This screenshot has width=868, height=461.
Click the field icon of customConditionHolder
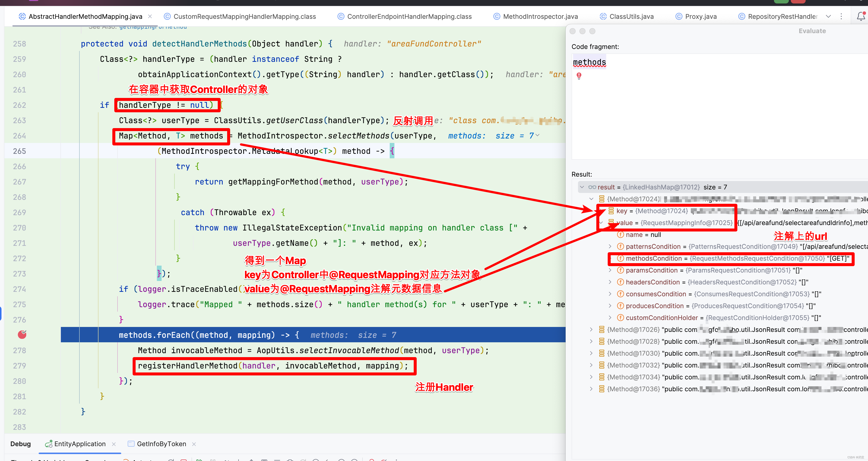[620, 318]
